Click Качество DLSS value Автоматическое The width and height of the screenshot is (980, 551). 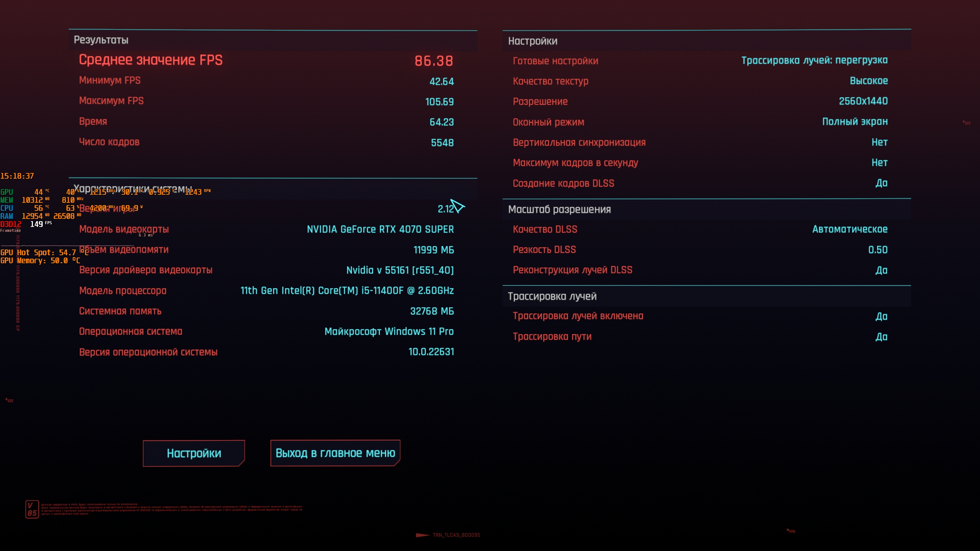pos(850,229)
